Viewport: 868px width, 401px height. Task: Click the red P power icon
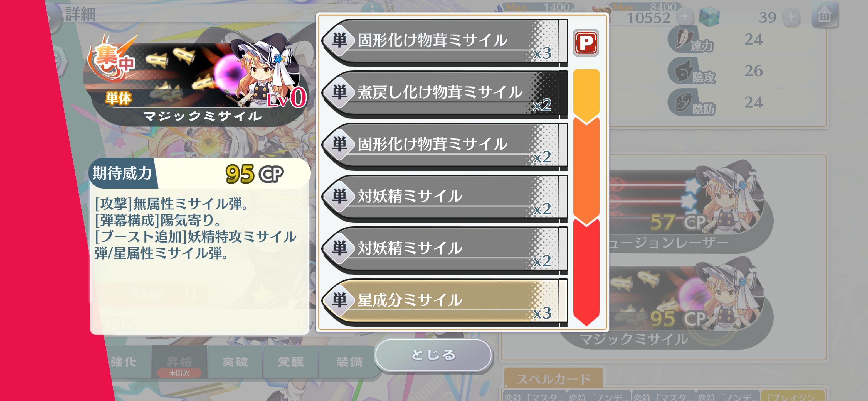(x=586, y=43)
